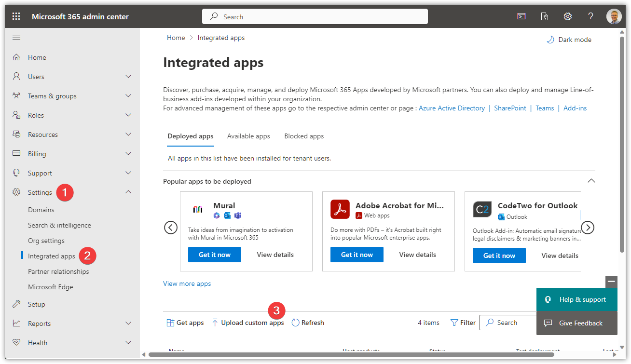
Task: Click the Reports chart icon
Action: click(x=16, y=323)
